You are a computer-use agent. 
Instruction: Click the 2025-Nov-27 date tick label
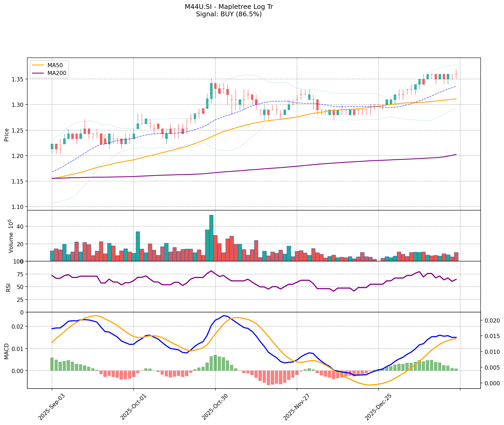pos(297,407)
